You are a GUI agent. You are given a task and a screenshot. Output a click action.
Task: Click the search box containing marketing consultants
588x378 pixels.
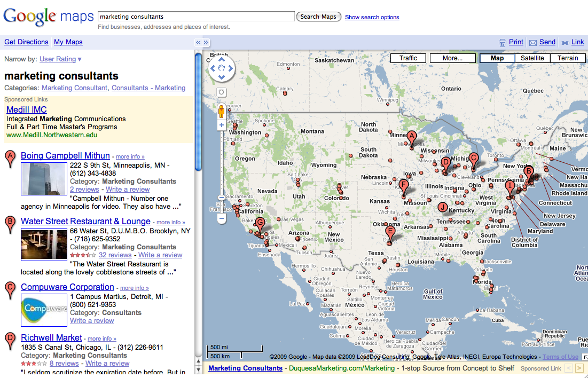[x=196, y=17]
